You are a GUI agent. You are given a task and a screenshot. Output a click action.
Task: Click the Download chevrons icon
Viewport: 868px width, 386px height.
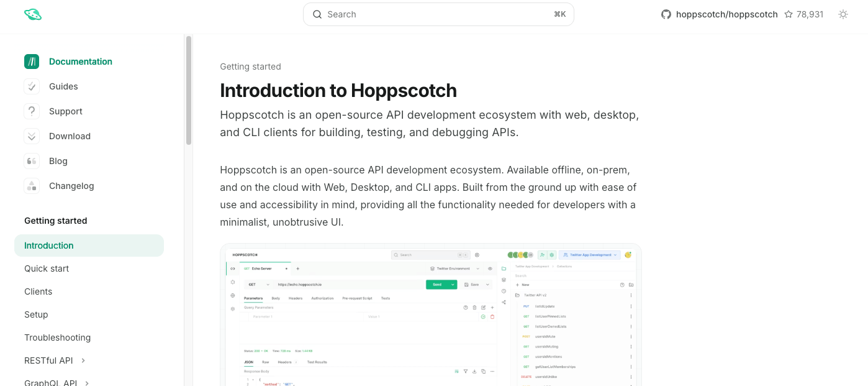pyautogui.click(x=32, y=136)
